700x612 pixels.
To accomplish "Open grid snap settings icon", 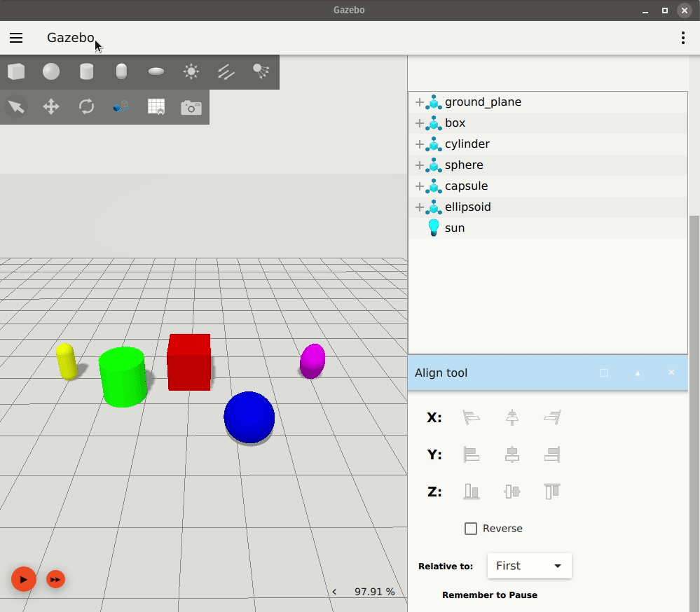I will [156, 107].
